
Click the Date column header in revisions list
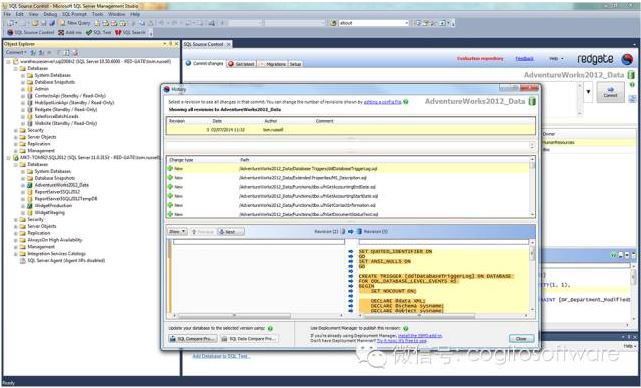(217, 121)
